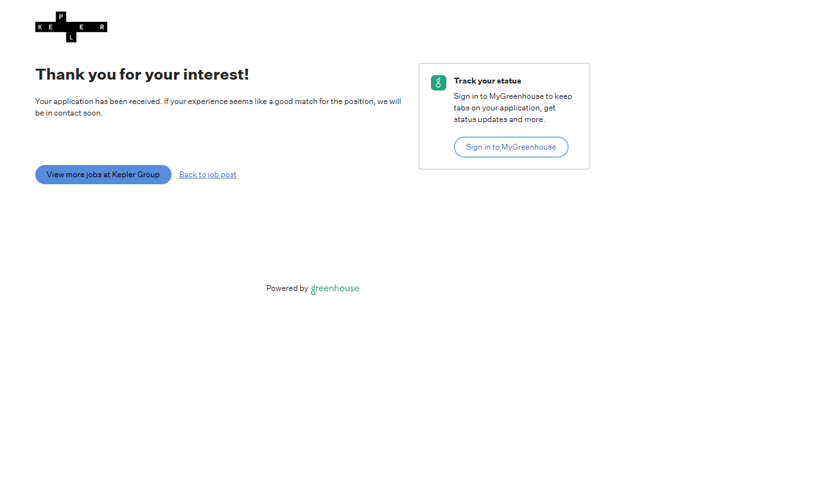Click "status updates and more." text in card

click(x=499, y=119)
